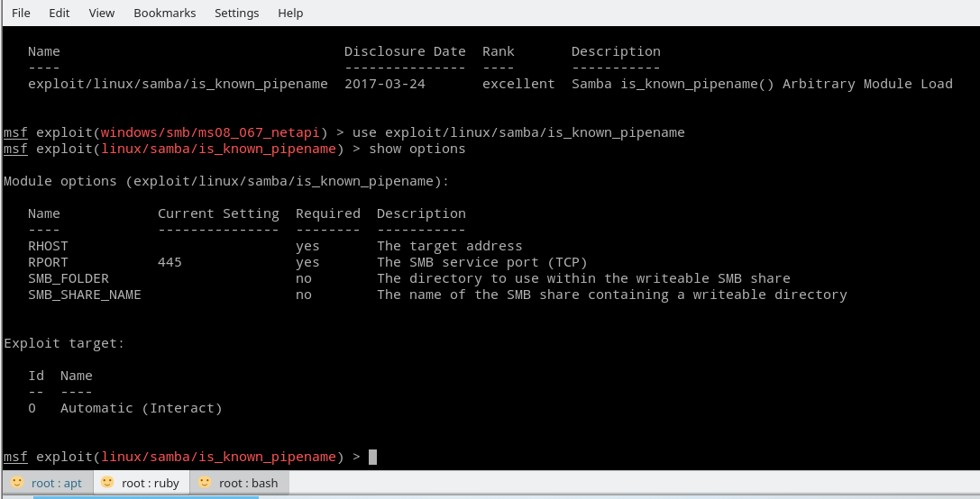Image resolution: width=980 pixels, height=499 pixels.
Task: Click the rank value excellent
Action: click(518, 84)
